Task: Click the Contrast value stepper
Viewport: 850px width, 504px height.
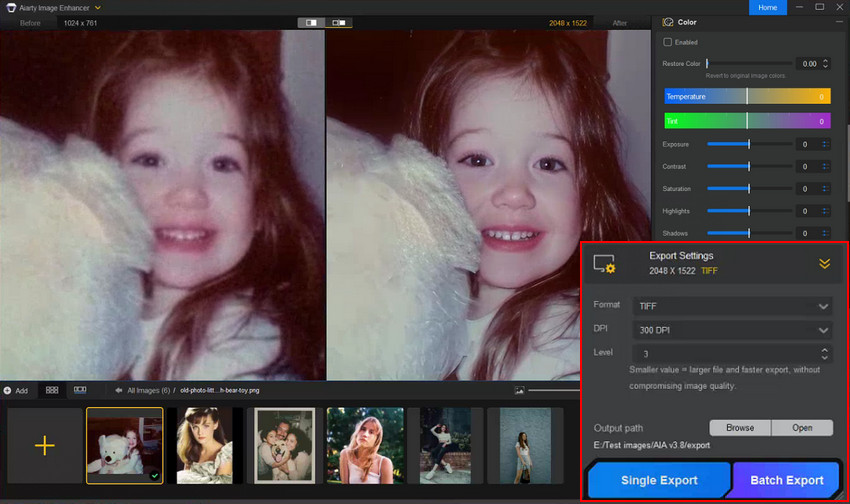Action: point(825,166)
